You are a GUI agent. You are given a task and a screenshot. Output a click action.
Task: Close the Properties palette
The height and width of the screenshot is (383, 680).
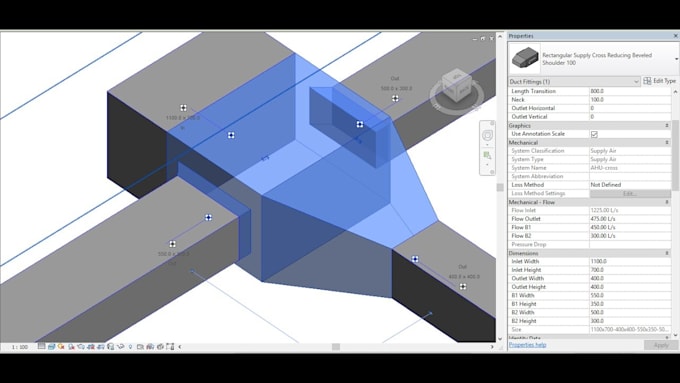coord(676,36)
